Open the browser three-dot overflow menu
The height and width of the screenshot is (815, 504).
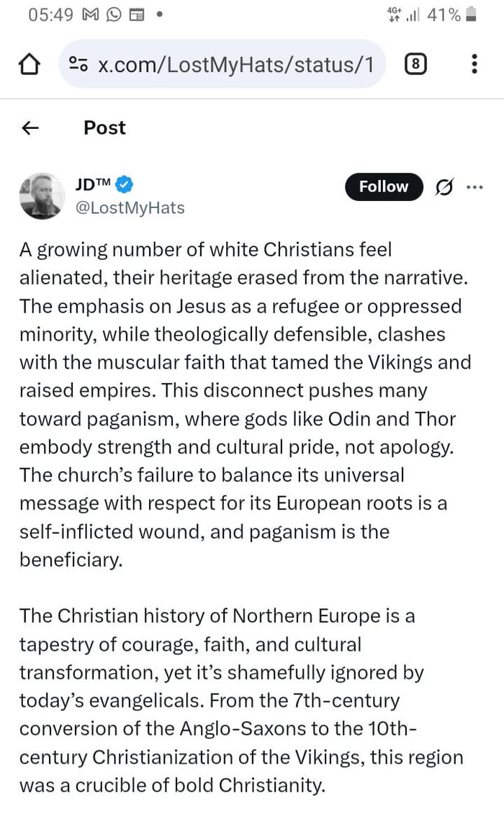point(474,65)
